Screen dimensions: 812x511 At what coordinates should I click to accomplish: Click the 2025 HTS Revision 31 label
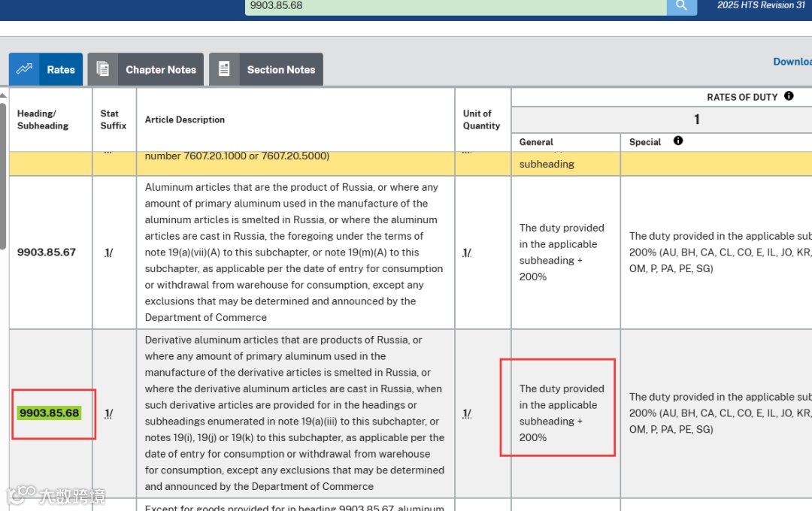[x=761, y=5]
